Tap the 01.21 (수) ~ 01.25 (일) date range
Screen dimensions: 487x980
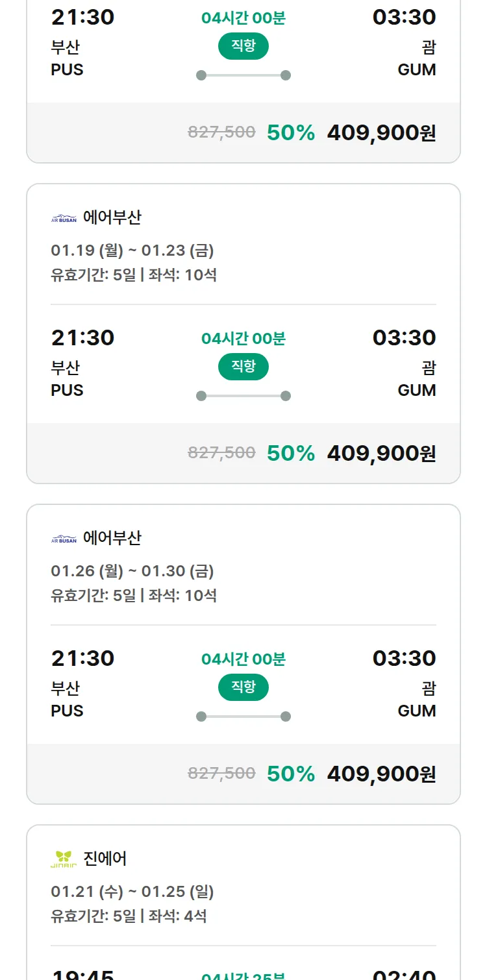click(x=132, y=892)
